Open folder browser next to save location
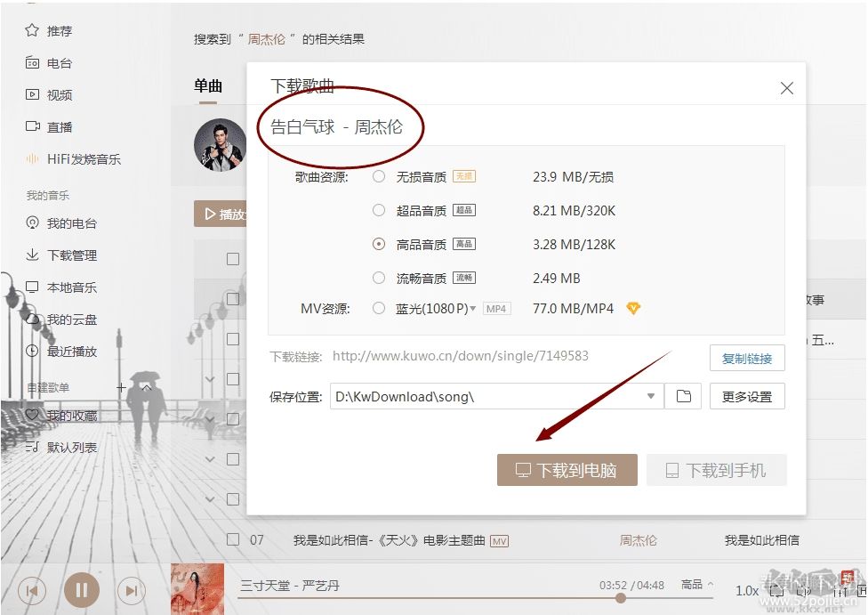Screen dimensions: 868x615 pyautogui.click(x=683, y=395)
